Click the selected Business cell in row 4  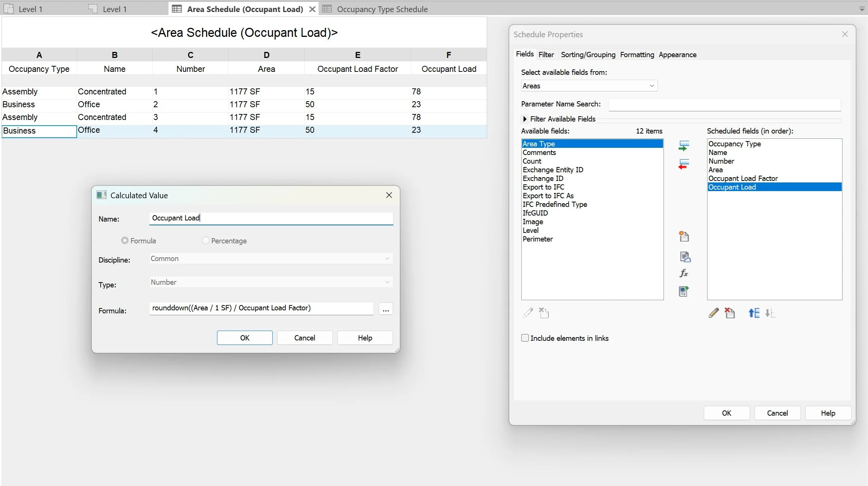[39, 131]
